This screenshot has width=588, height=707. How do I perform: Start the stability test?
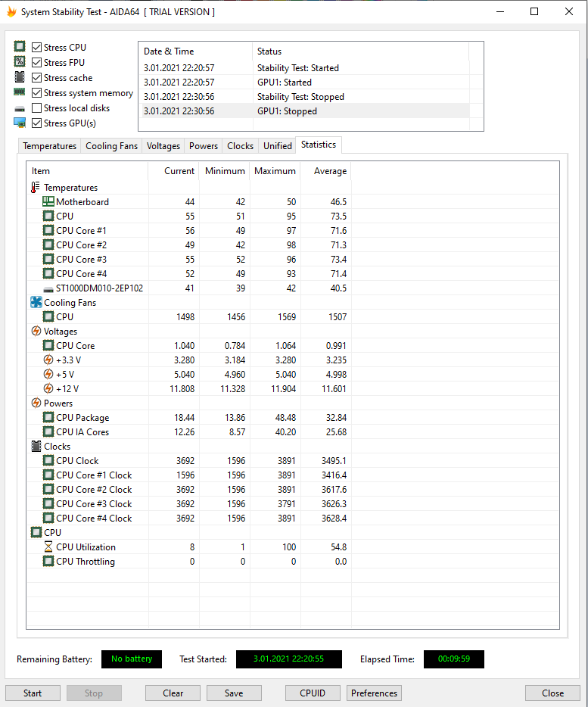(x=33, y=693)
